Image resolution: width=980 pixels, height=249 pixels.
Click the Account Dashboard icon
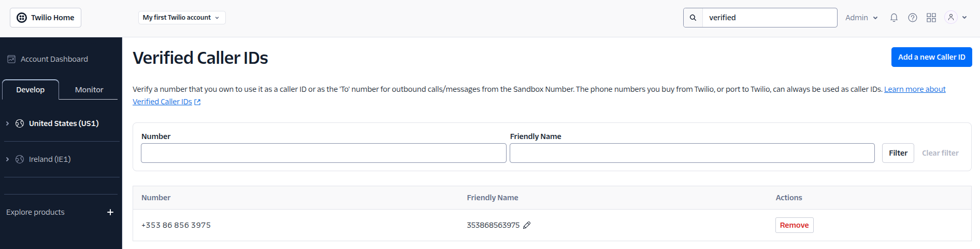(11, 59)
